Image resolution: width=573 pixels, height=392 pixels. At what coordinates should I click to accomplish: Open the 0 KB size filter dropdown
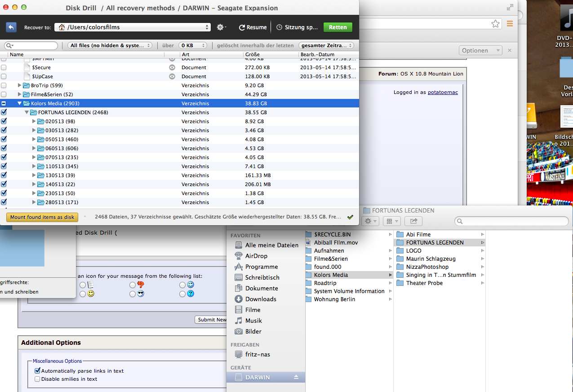click(x=193, y=45)
